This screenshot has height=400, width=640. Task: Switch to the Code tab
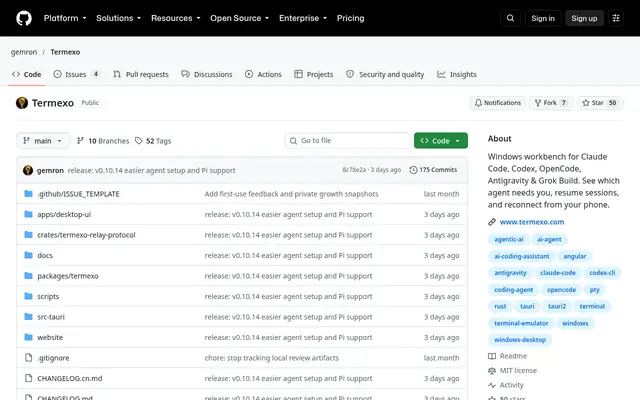[27, 74]
